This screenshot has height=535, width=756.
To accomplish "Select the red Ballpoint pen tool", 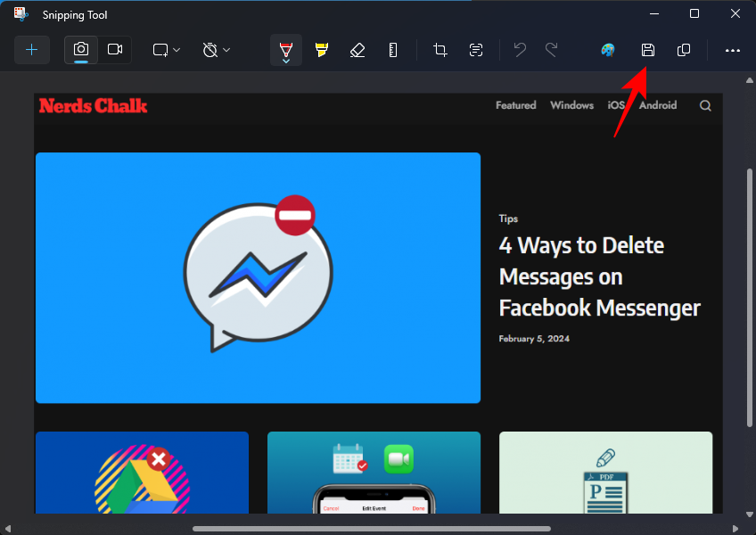I will pyautogui.click(x=286, y=46).
